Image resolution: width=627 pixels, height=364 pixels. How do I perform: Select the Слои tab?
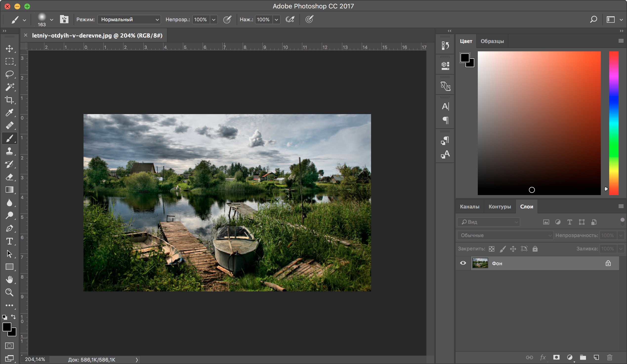pos(526,206)
